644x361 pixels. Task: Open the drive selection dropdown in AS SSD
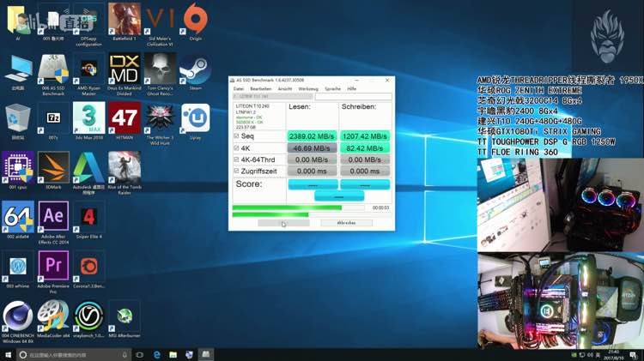(273, 97)
